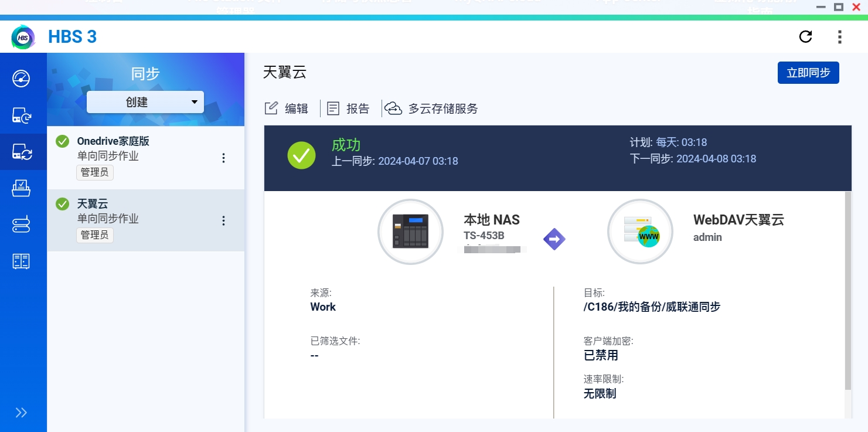
Task: Click 计划: 每天: 03:18 text
Action: pyautogui.click(x=668, y=142)
